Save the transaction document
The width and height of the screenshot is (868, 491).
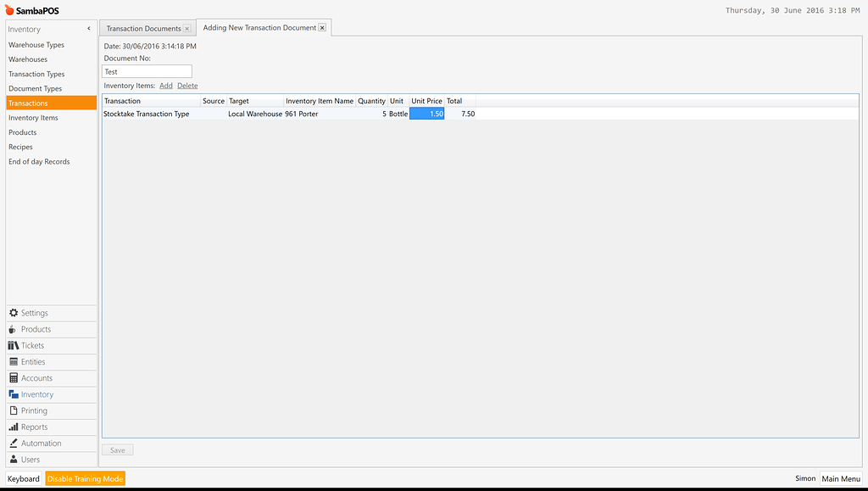point(117,450)
